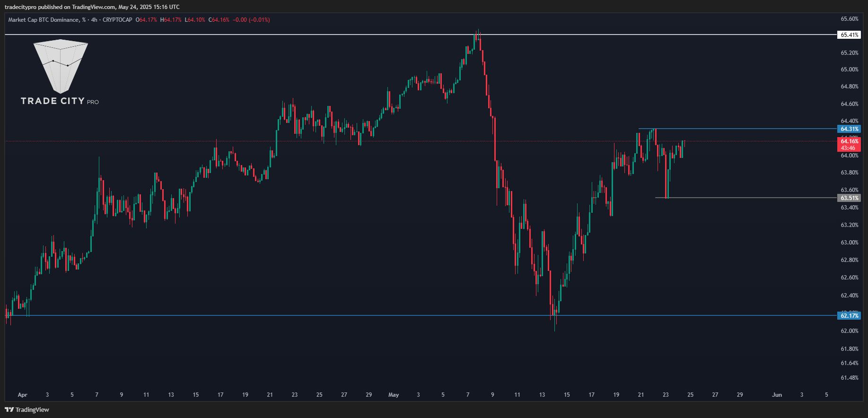Click the Jun label on time axis
Viewport: 868px width, 418px height.
coord(777,394)
